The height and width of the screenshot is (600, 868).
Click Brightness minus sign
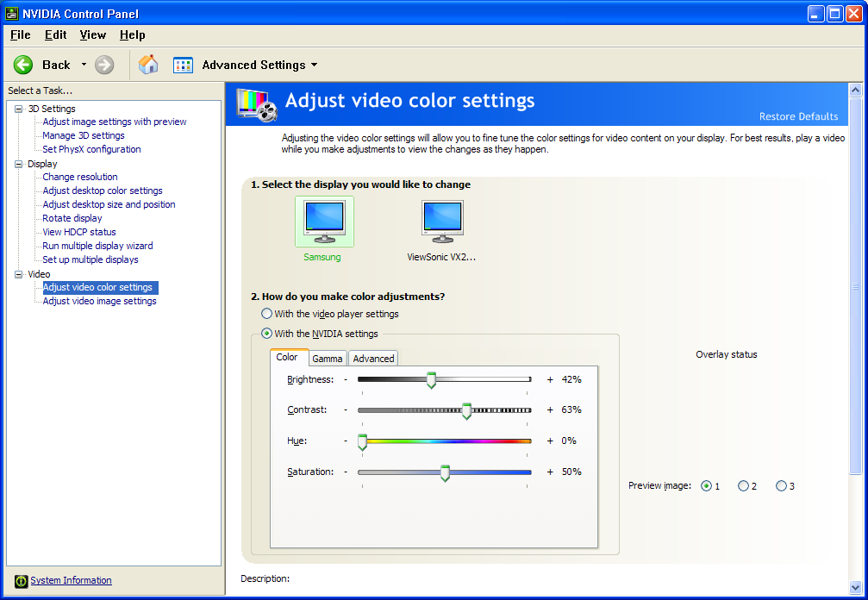pyautogui.click(x=346, y=379)
